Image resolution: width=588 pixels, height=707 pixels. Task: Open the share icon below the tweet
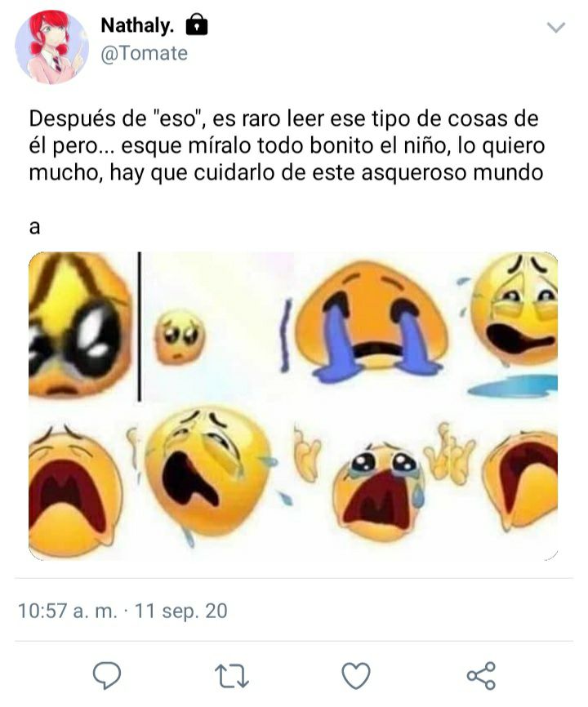click(x=482, y=675)
